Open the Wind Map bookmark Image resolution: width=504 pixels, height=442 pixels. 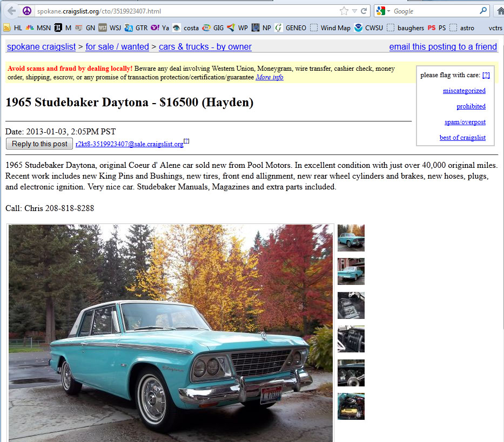[331, 28]
